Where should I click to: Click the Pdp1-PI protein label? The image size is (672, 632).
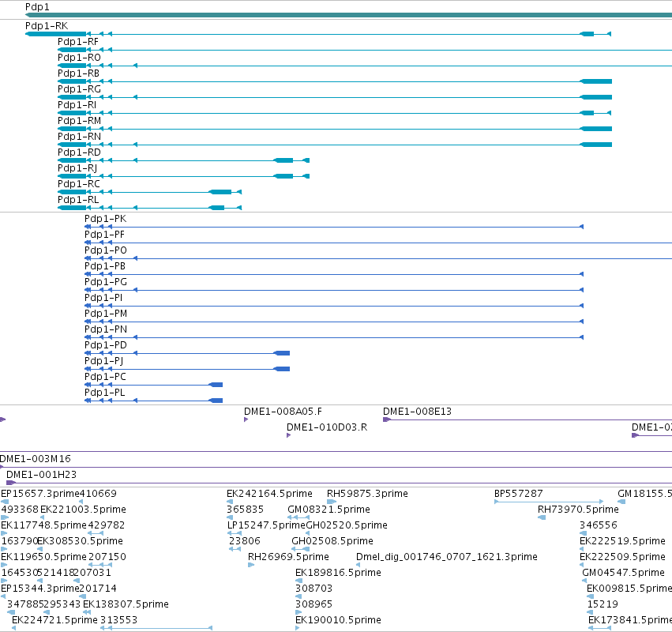point(103,298)
